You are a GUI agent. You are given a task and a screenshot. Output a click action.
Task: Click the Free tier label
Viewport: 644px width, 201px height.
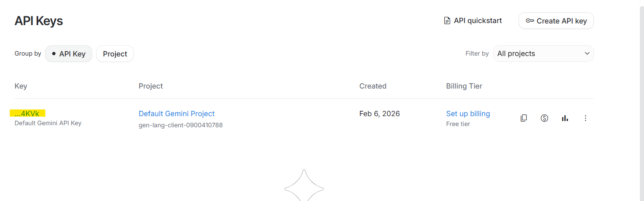coord(458,124)
